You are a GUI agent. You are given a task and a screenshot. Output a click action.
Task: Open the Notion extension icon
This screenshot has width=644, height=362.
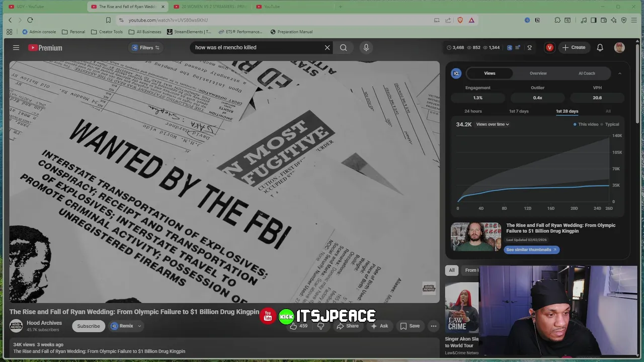pos(537,20)
